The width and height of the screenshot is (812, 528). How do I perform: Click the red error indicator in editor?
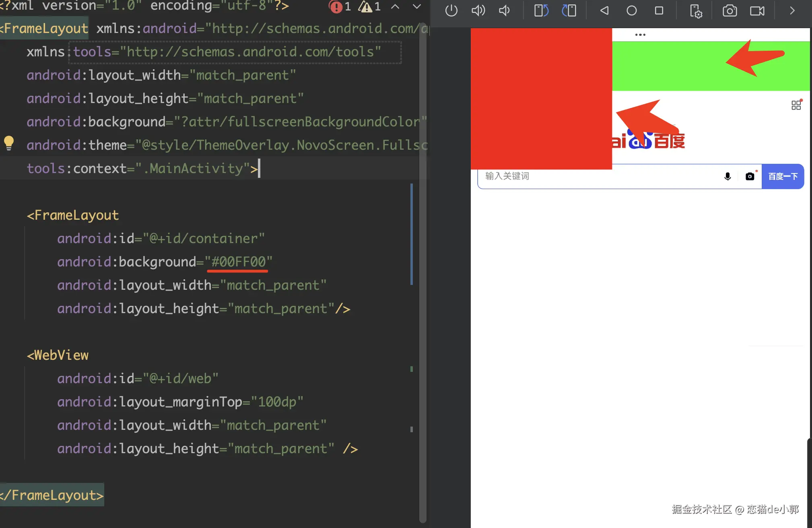point(340,6)
